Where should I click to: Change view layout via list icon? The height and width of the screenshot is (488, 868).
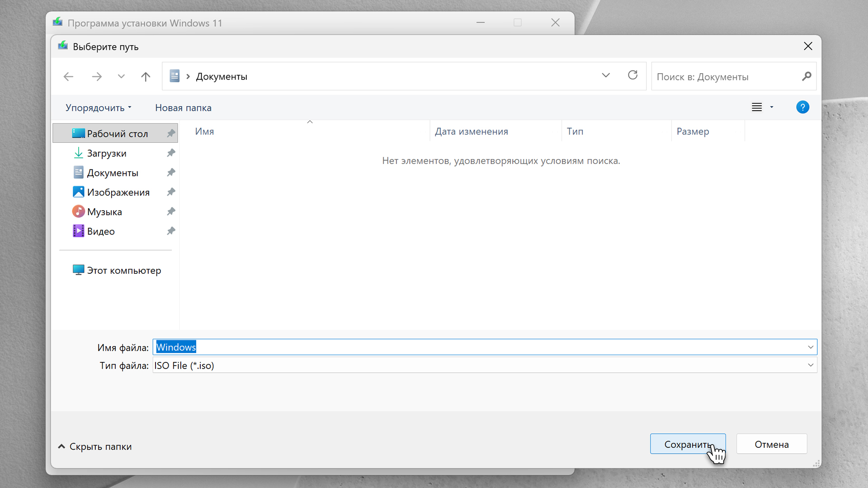(757, 107)
